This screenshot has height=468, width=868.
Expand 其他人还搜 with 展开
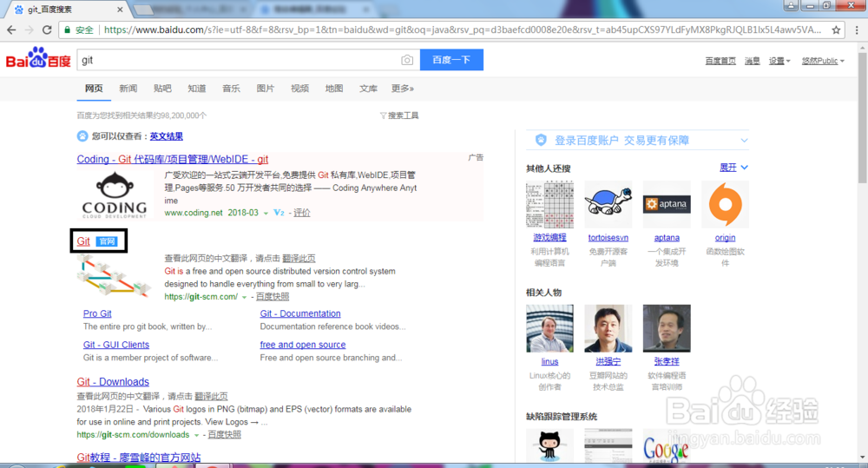(x=733, y=168)
